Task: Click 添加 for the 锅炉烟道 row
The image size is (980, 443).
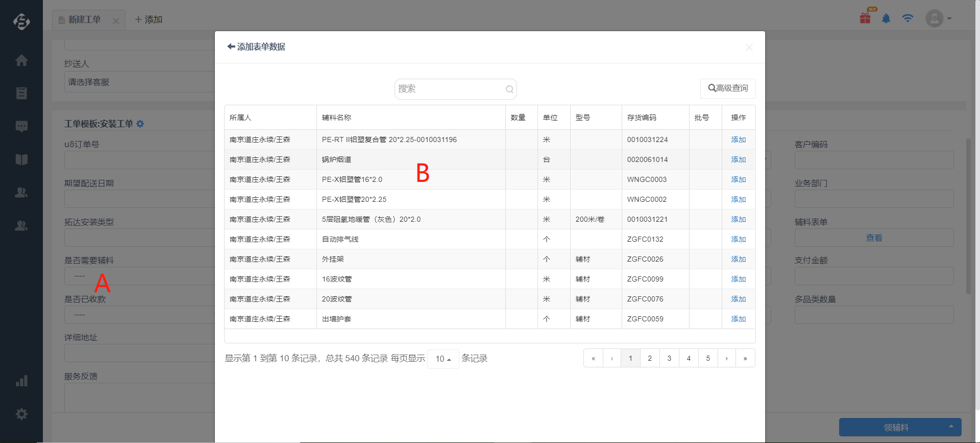Action: click(738, 159)
